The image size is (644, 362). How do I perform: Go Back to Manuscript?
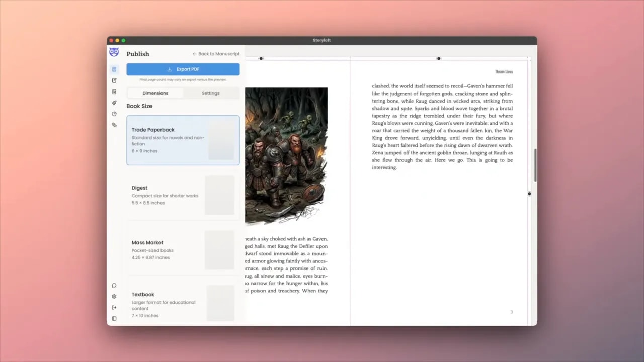coord(216,54)
